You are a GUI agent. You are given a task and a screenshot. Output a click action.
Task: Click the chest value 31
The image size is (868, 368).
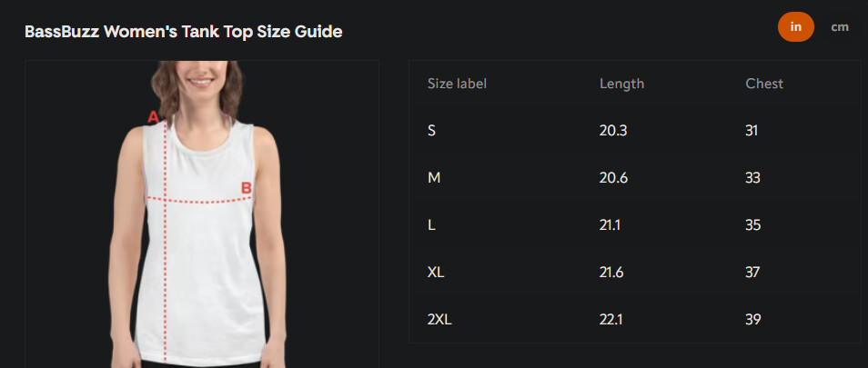click(x=752, y=131)
